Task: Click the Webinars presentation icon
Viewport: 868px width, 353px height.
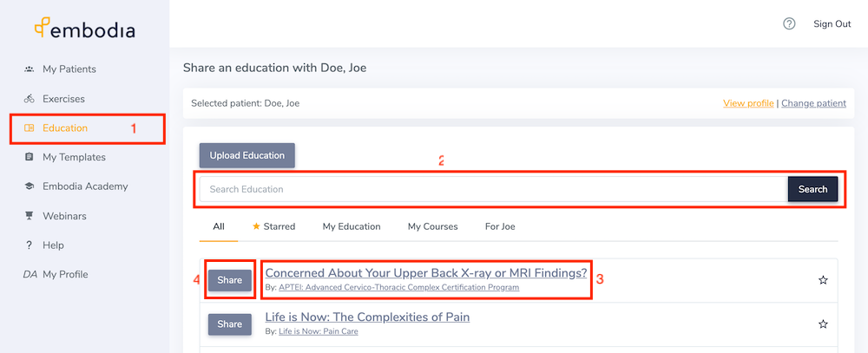Action: pos(30,216)
